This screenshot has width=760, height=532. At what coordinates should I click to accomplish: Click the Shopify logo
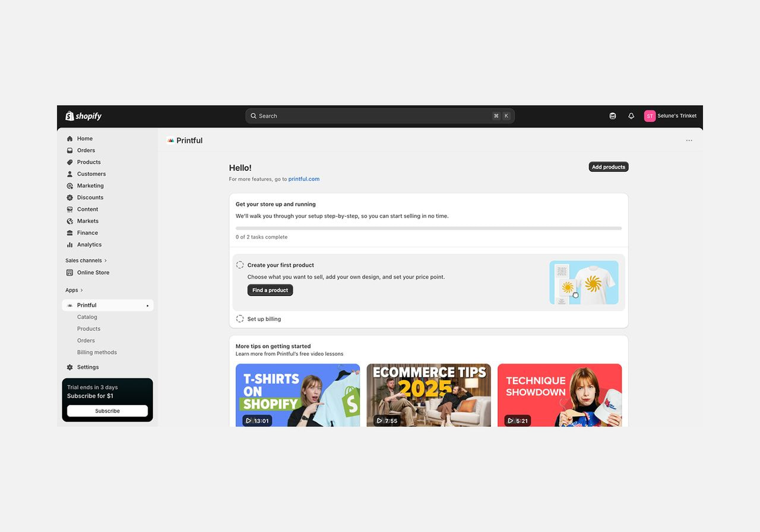coord(84,116)
